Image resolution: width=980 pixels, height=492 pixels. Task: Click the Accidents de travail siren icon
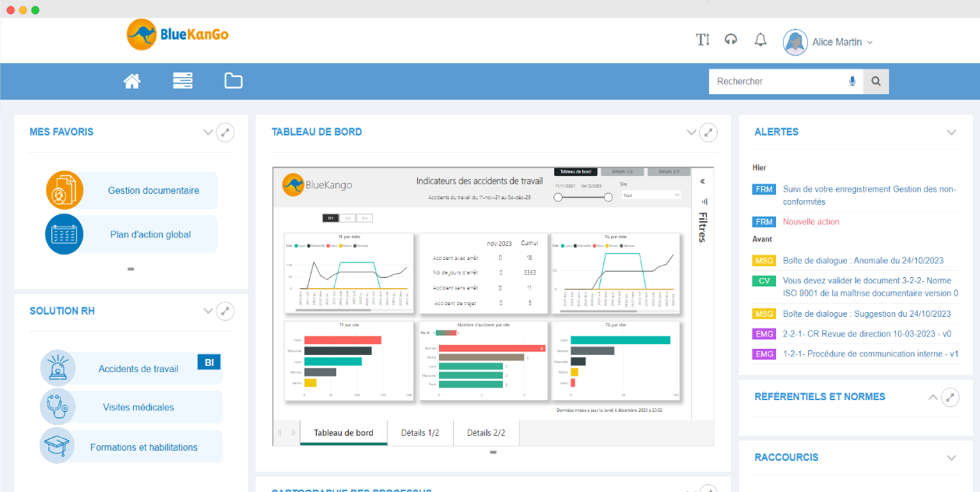[x=58, y=368]
